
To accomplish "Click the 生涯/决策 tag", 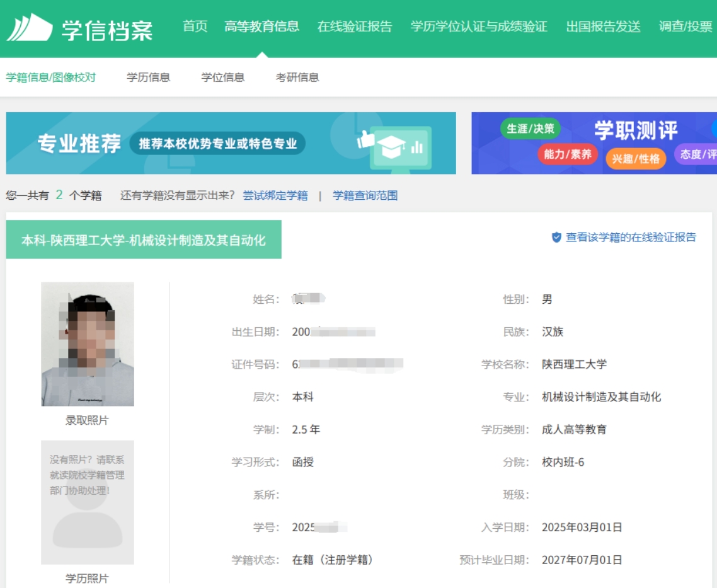I will (531, 129).
